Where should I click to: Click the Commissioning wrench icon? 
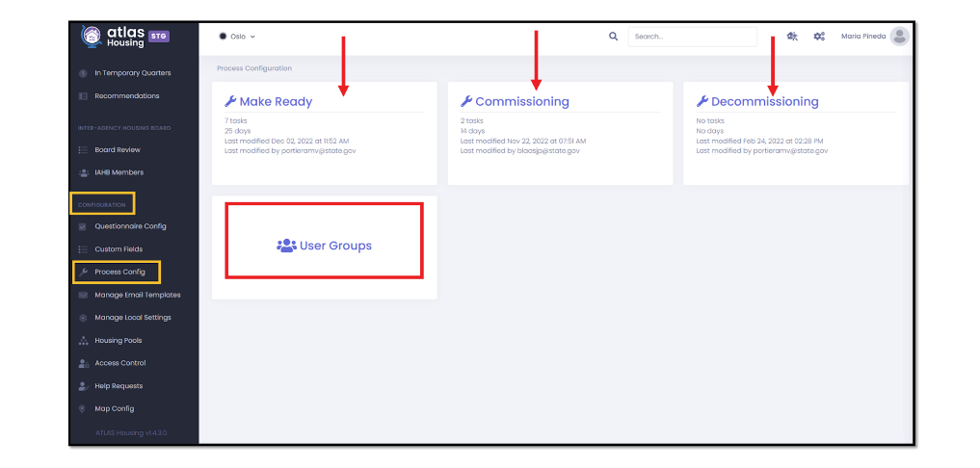(x=465, y=101)
